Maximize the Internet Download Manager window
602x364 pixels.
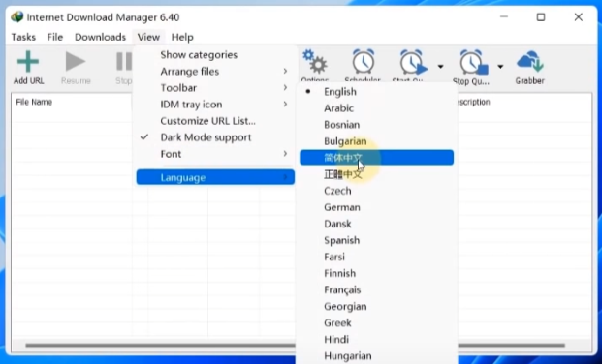[x=541, y=16]
